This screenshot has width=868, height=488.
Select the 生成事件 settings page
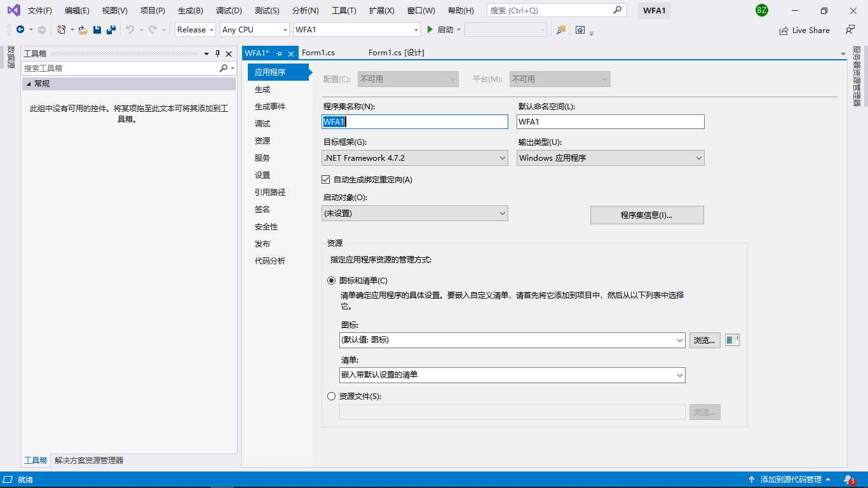[x=270, y=107]
